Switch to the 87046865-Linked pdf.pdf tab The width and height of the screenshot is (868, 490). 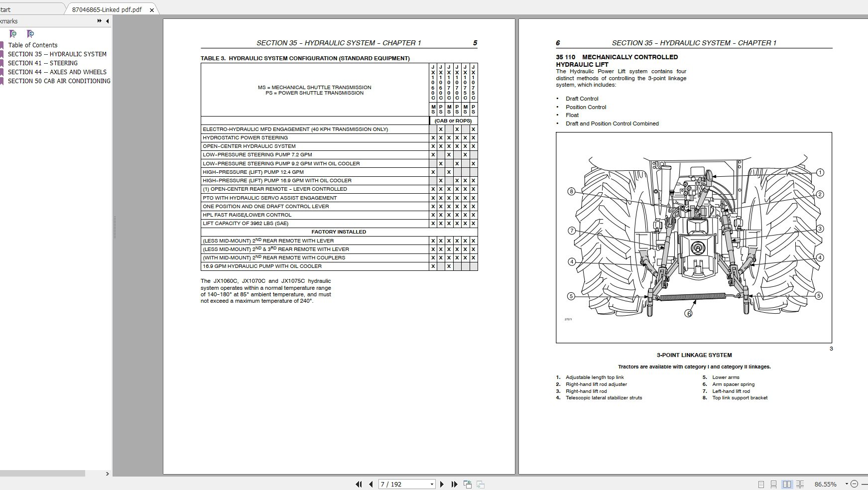click(107, 9)
